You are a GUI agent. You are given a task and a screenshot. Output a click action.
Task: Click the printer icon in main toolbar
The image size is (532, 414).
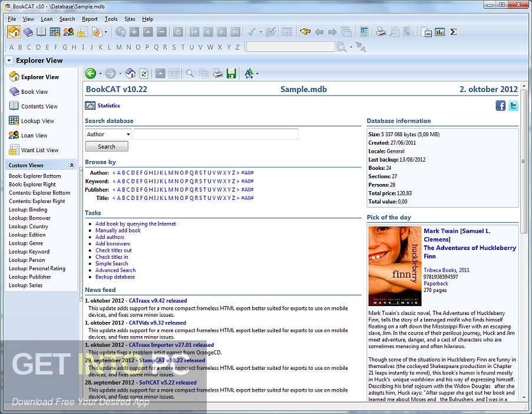381,32
